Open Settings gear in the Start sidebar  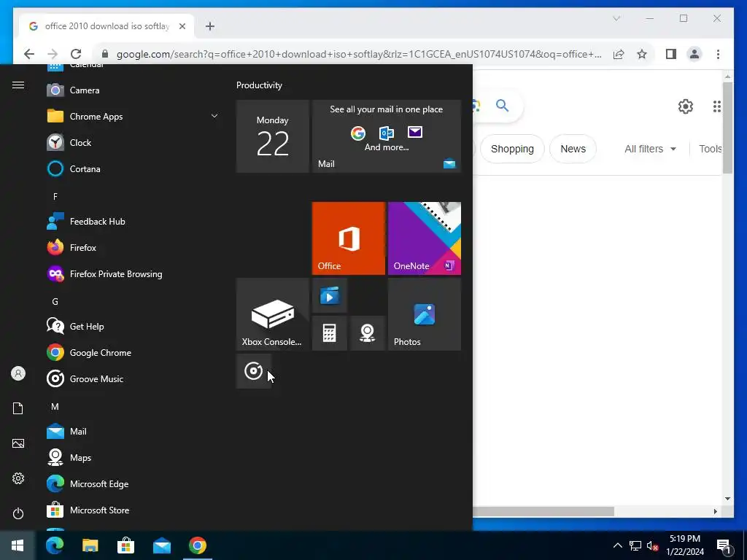tap(18, 478)
